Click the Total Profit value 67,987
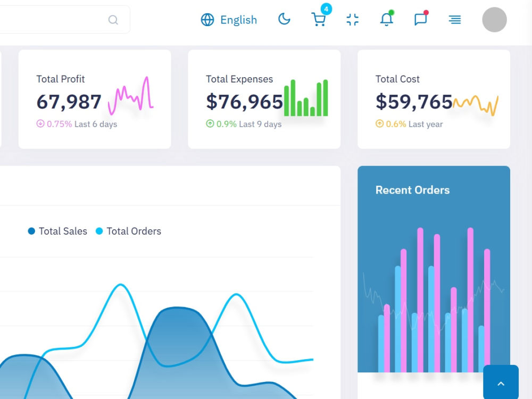Image resolution: width=532 pixels, height=399 pixels. pyautogui.click(x=69, y=102)
